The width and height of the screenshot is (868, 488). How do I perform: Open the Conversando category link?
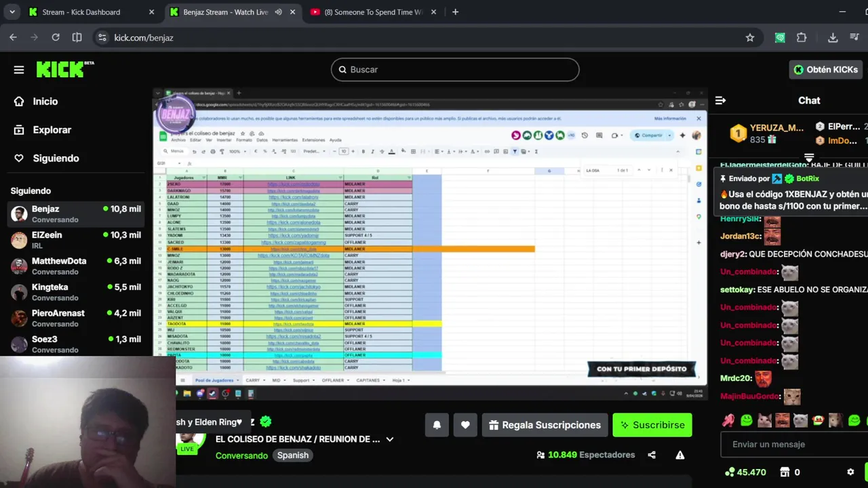[x=241, y=455]
